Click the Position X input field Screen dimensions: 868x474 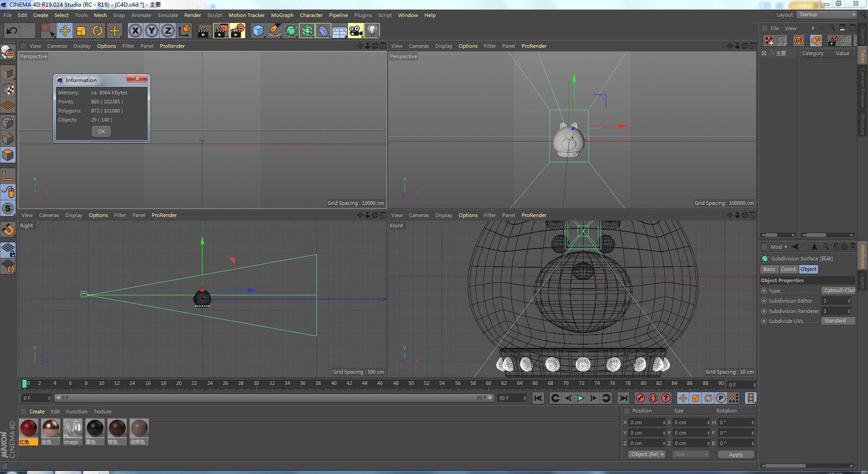point(647,422)
